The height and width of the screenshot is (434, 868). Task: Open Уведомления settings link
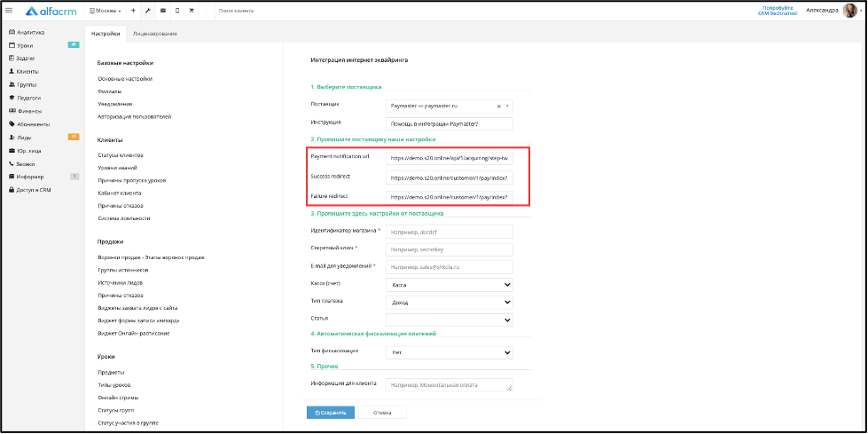click(114, 104)
